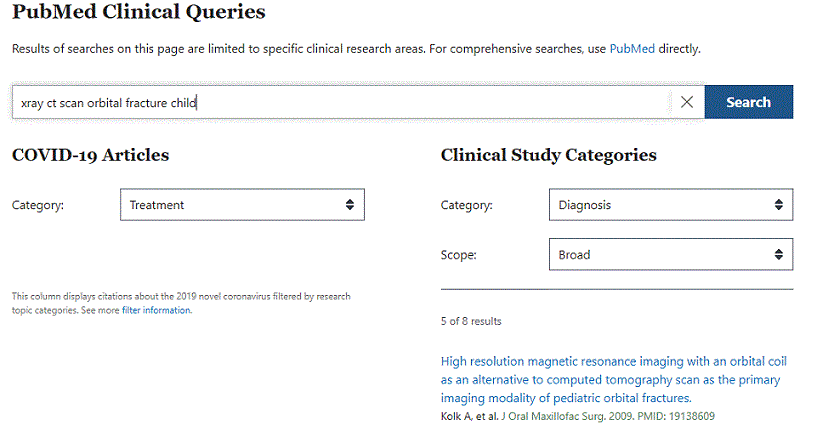Viewport: 834px width, 426px height.
Task: Open the filter information link
Action: click(156, 310)
